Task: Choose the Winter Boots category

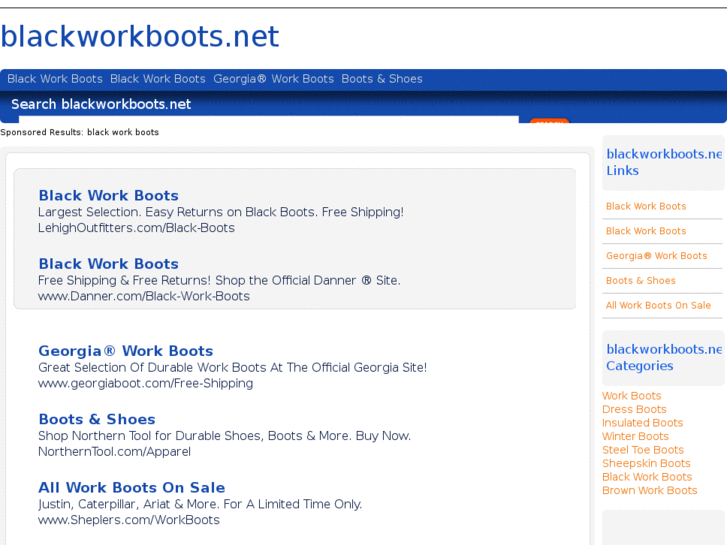Action: point(635,436)
